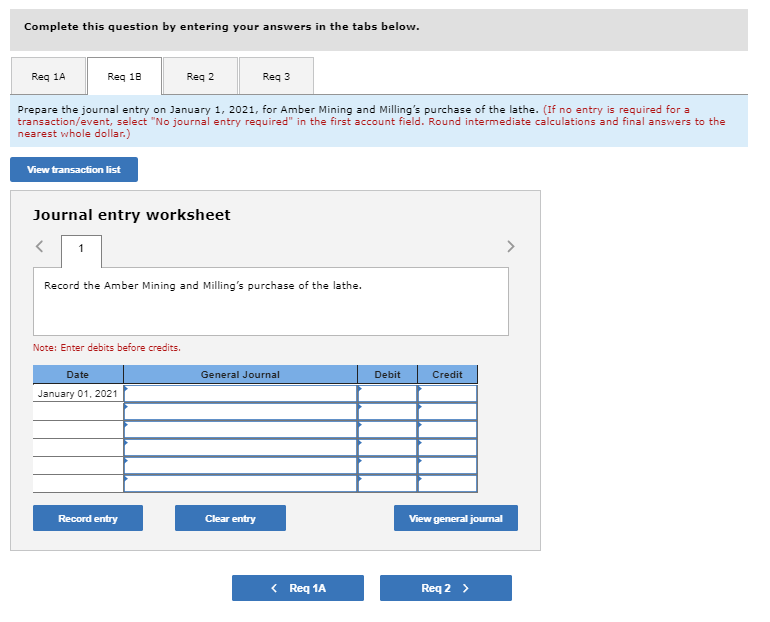Go to next journal entry with right chevron
This screenshot has height=622, width=770.
pyautogui.click(x=511, y=246)
